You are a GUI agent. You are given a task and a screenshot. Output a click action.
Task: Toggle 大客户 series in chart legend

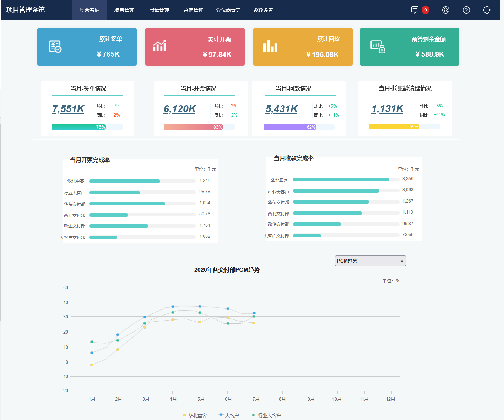click(x=229, y=415)
